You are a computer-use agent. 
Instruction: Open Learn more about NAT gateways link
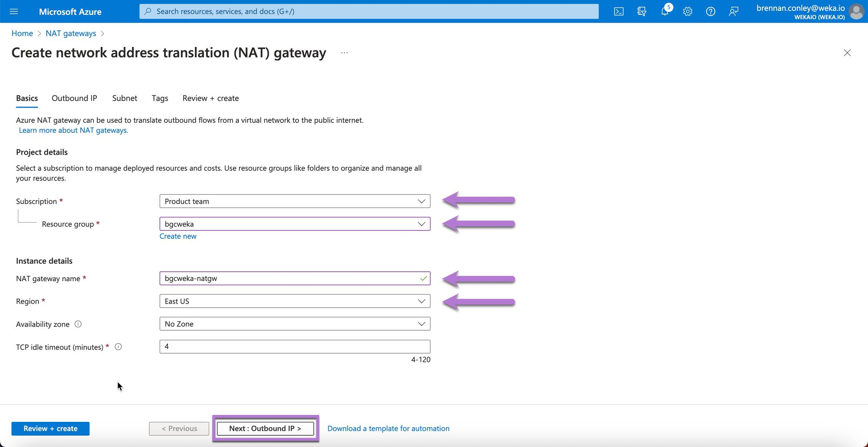click(73, 130)
